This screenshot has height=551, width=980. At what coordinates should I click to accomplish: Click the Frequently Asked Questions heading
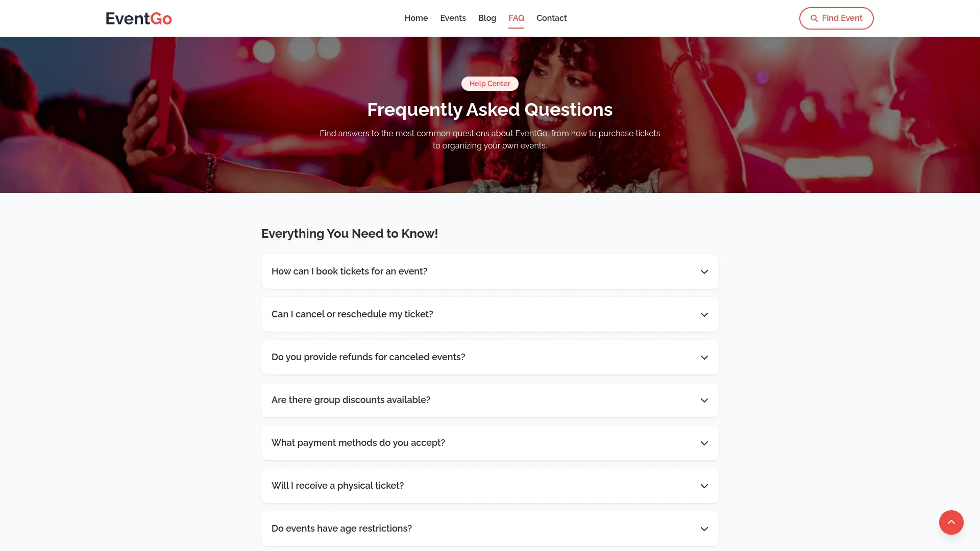489,109
